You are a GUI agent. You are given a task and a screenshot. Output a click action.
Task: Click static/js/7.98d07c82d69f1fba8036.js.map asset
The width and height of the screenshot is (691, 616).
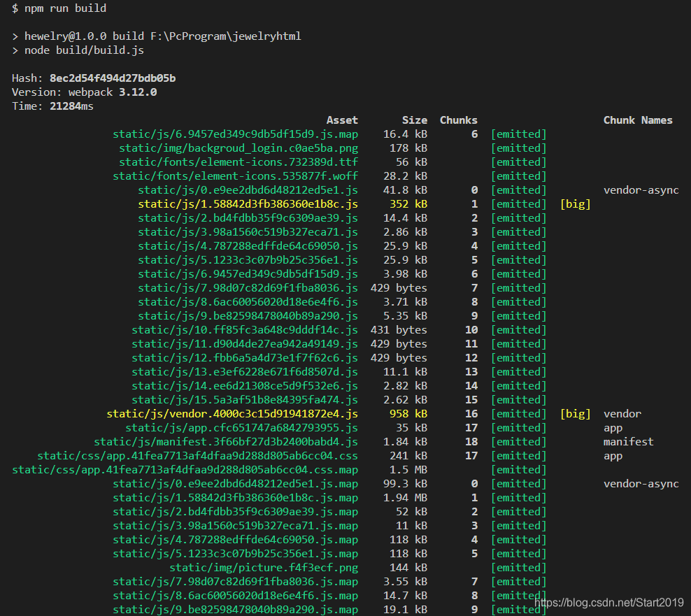235,582
